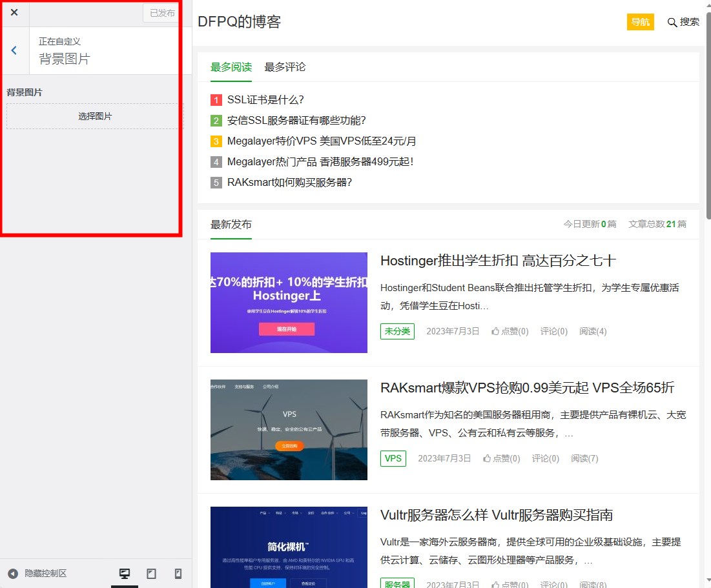
Task: Hide controls via 隐藏控制区 arrow icon
Action: (x=13, y=574)
